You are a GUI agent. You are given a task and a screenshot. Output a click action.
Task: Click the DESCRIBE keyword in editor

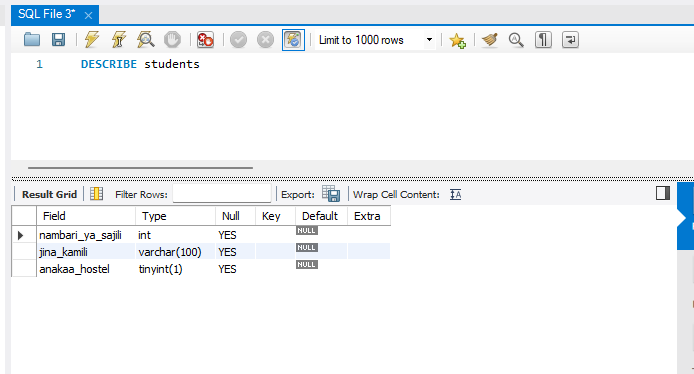tap(109, 64)
